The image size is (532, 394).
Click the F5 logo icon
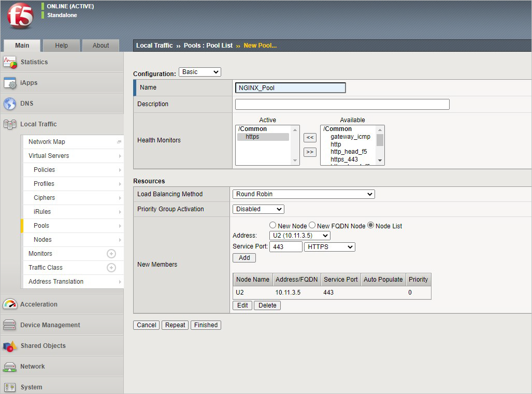pyautogui.click(x=20, y=16)
